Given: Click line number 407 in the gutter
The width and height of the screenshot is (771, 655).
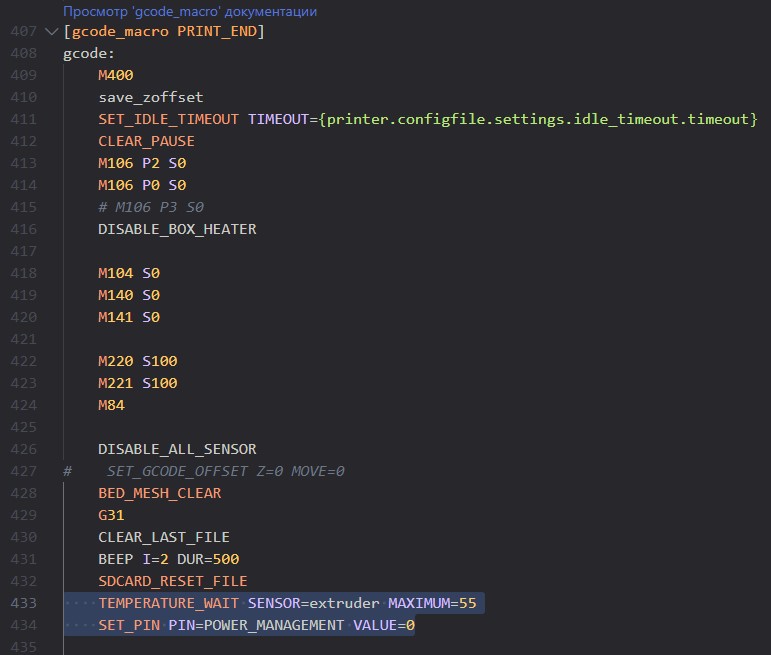Looking at the screenshot, I should click(24, 32).
